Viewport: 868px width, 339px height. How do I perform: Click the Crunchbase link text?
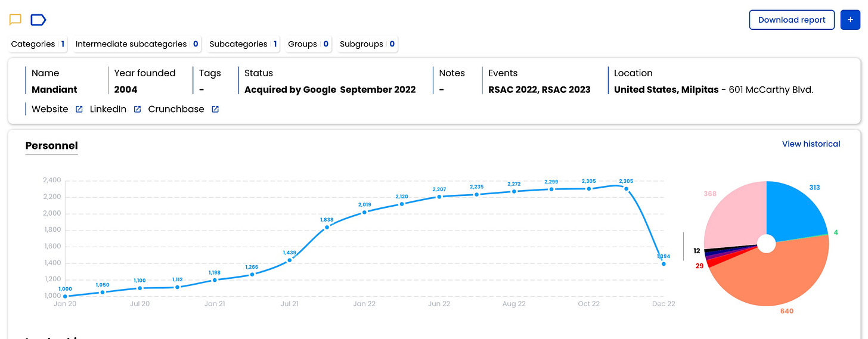point(176,109)
